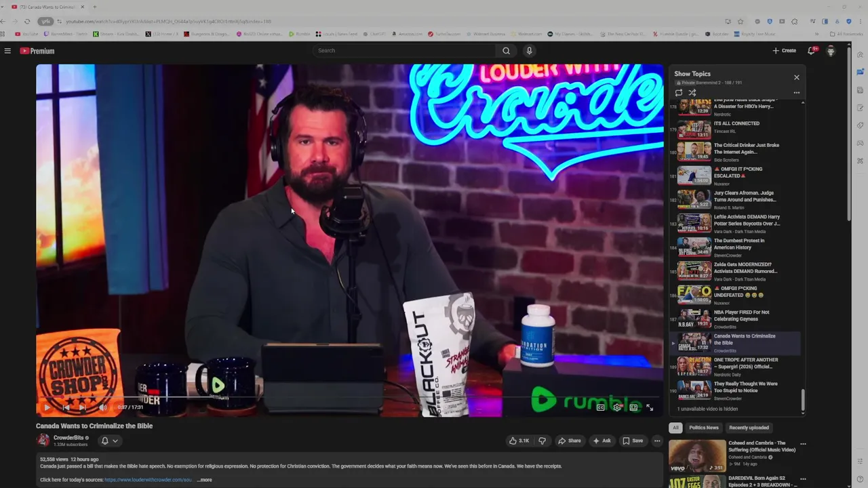This screenshot has width=868, height=488.
Task: Select 'Leftie Activists DEMAND Harry Potter' item
Action: pyautogui.click(x=736, y=224)
